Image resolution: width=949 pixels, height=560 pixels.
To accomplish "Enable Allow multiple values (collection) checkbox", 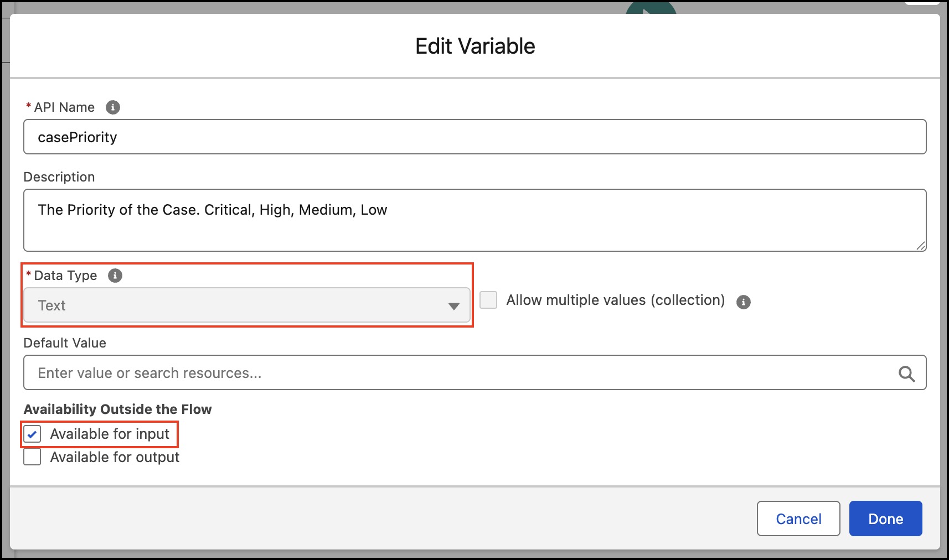I will tap(488, 300).
